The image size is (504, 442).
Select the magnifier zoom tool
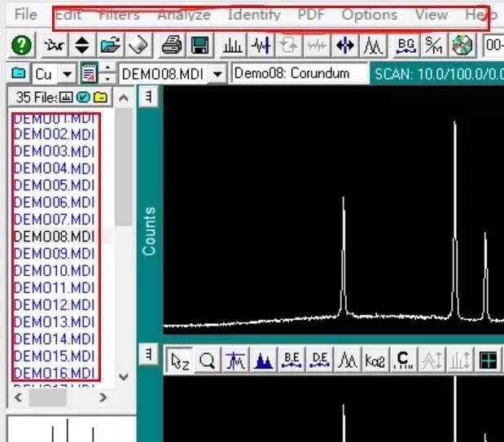pos(208,361)
